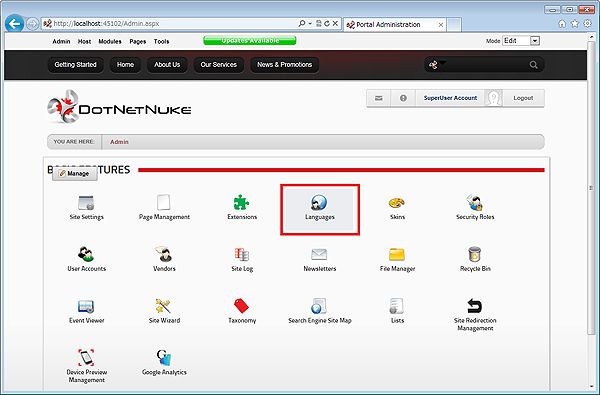This screenshot has height=395, width=600.
Task: Click Updates Available button
Action: [249, 41]
